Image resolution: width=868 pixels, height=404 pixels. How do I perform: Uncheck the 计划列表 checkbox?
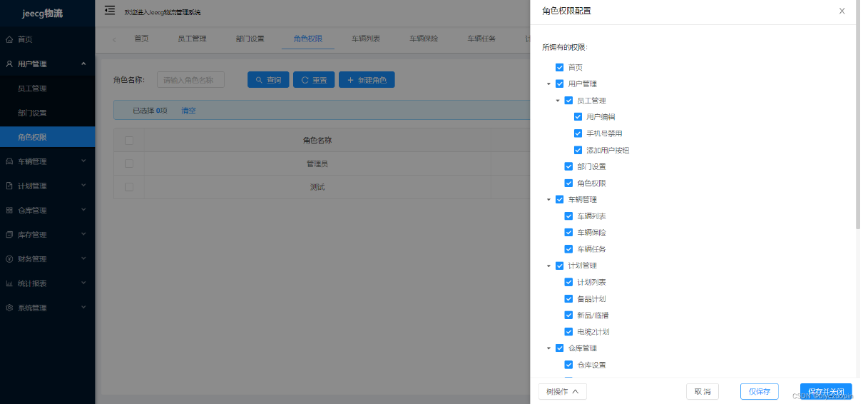pyautogui.click(x=569, y=282)
